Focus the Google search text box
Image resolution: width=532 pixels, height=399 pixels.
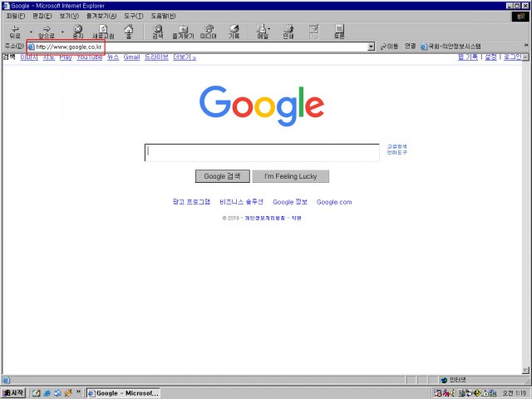pos(262,153)
